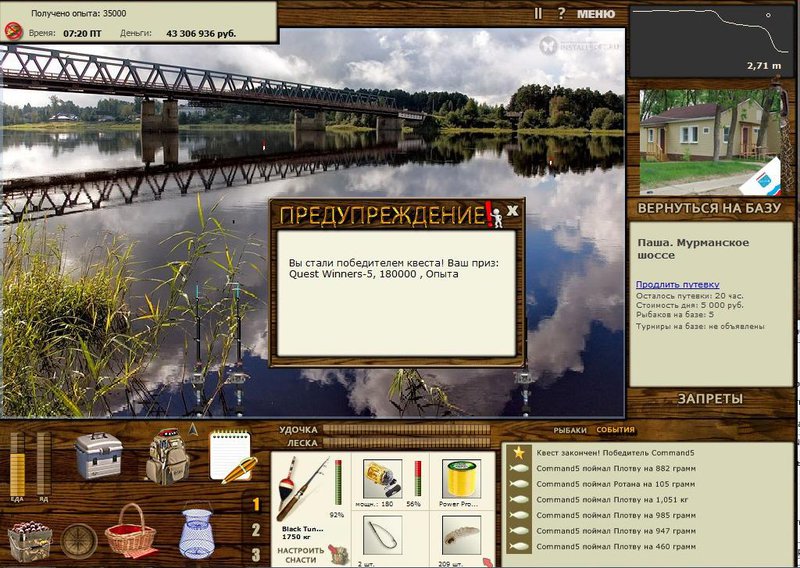
Task: Select rod slot 2
Action: (x=256, y=530)
